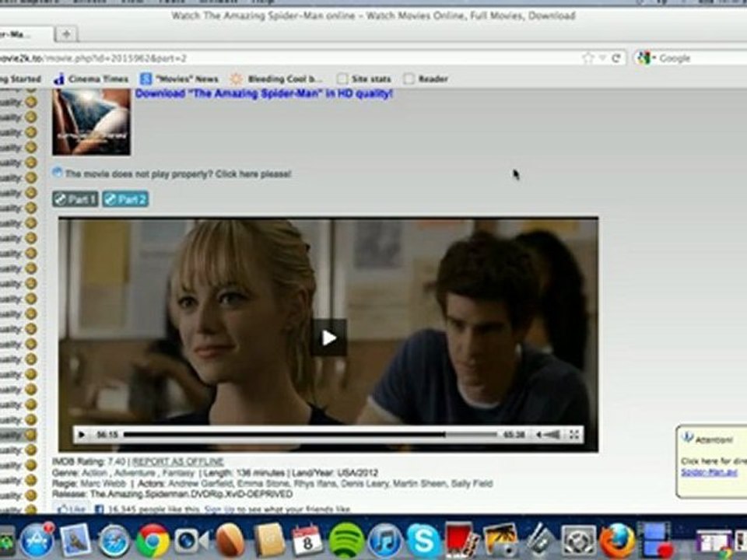The image size is (747, 560).
Task: Restore the minimized window in dock
Action: pos(714,542)
